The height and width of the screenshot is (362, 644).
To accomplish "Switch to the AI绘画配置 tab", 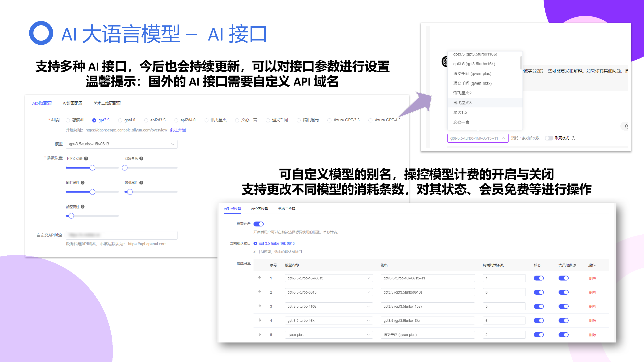I will coord(73,103).
